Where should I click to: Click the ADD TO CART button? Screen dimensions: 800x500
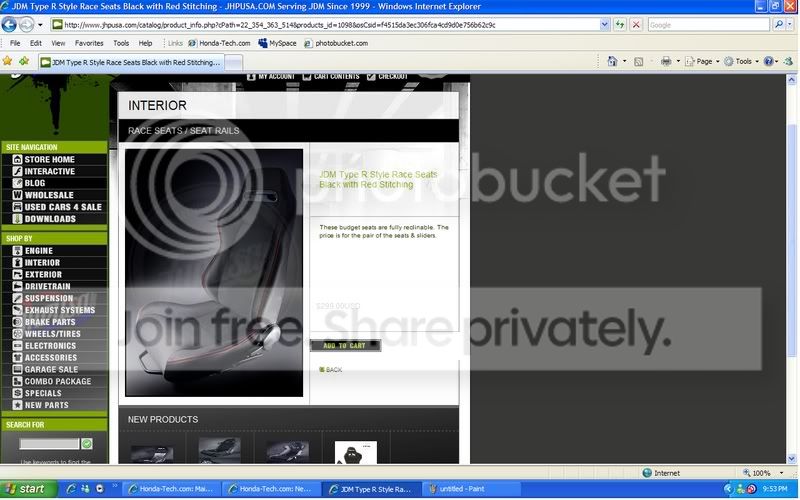tap(345, 345)
